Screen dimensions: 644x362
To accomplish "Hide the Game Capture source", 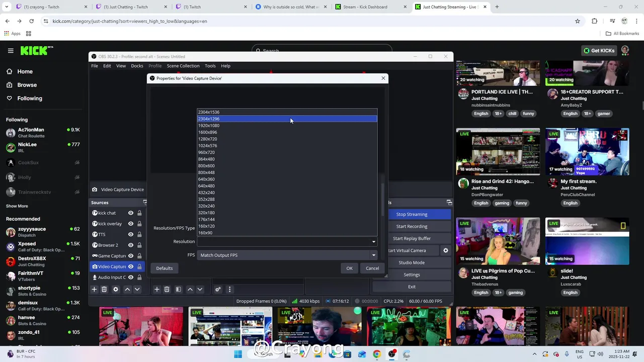I will (131, 256).
